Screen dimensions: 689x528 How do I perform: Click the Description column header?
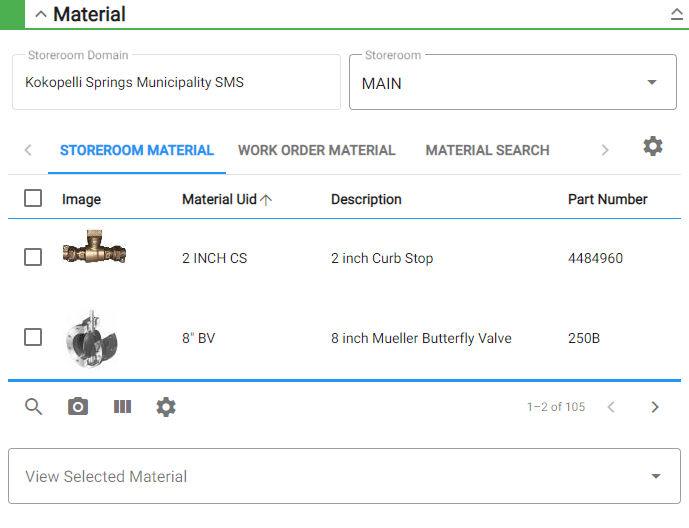(x=366, y=200)
